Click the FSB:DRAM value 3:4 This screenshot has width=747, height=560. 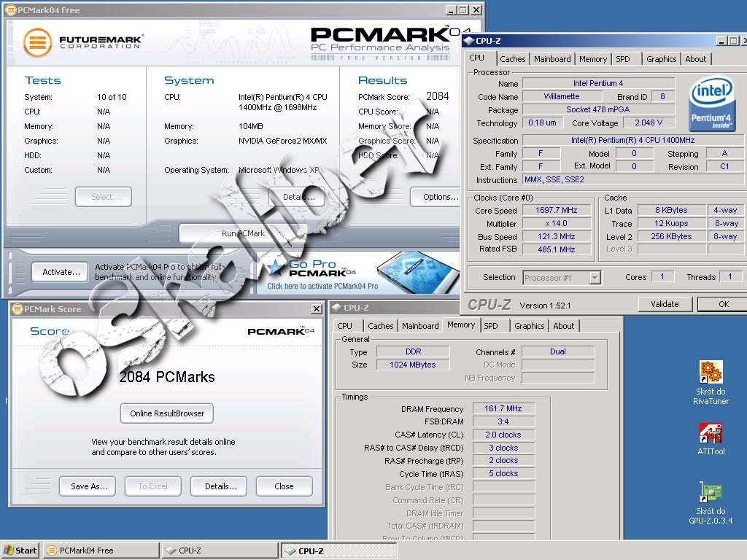pyautogui.click(x=503, y=421)
